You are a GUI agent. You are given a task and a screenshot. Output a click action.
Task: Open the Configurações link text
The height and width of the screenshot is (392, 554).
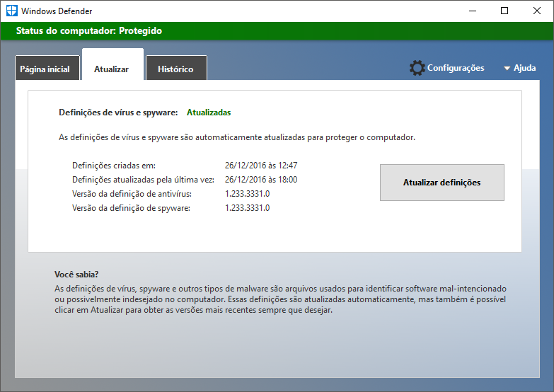coord(456,68)
